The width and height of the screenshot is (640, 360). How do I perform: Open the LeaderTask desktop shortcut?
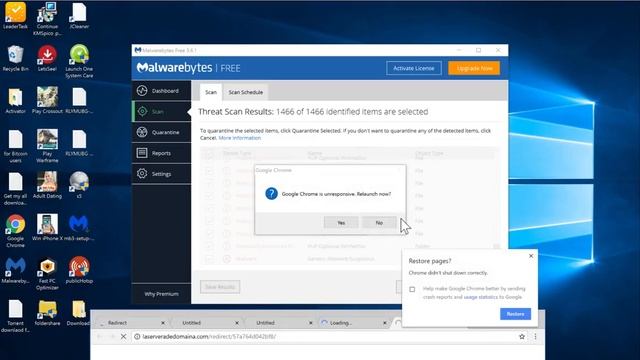click(16, 16)
